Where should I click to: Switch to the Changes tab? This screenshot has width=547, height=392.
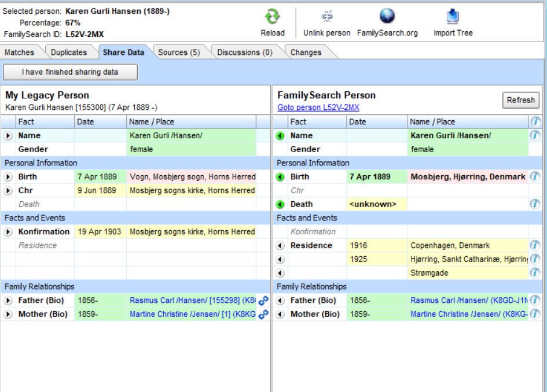point(306,52)
